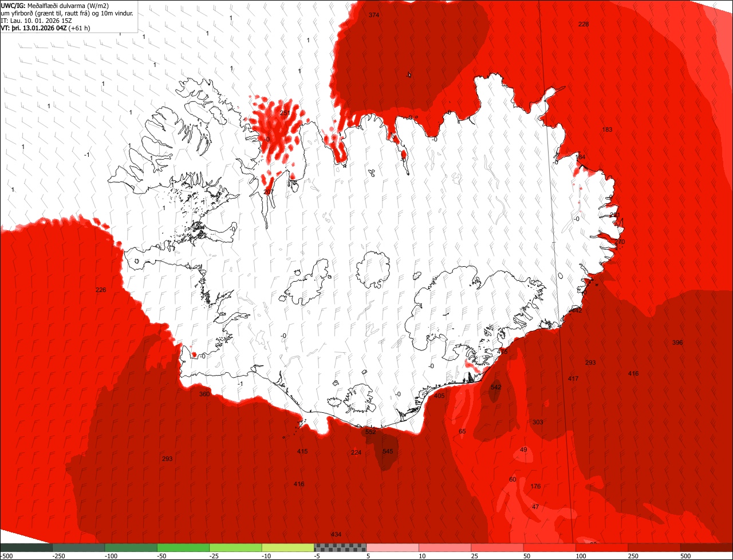Screen dimensions: 733x560
Task: Click the 25 to 50 legend color segment
Action: (x=497, y=548)
